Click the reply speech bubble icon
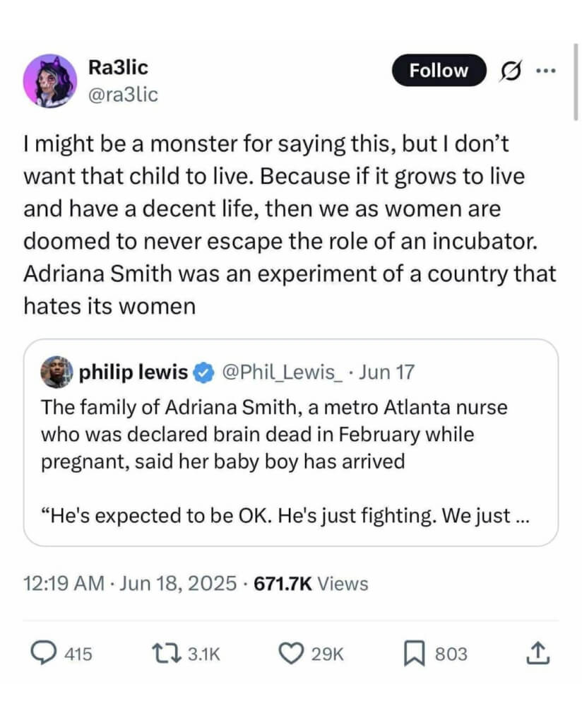Screen dimensions: 582x728 (x=46, y=654)
